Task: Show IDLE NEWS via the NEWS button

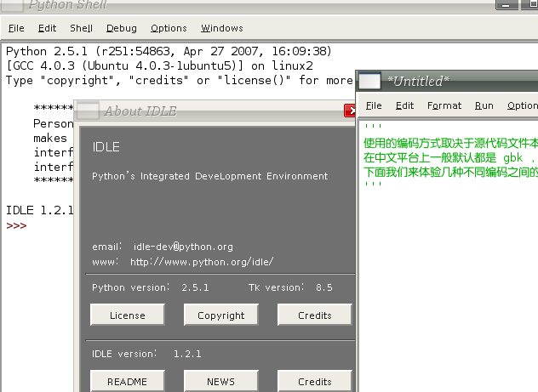Action: tap(220, 382)
